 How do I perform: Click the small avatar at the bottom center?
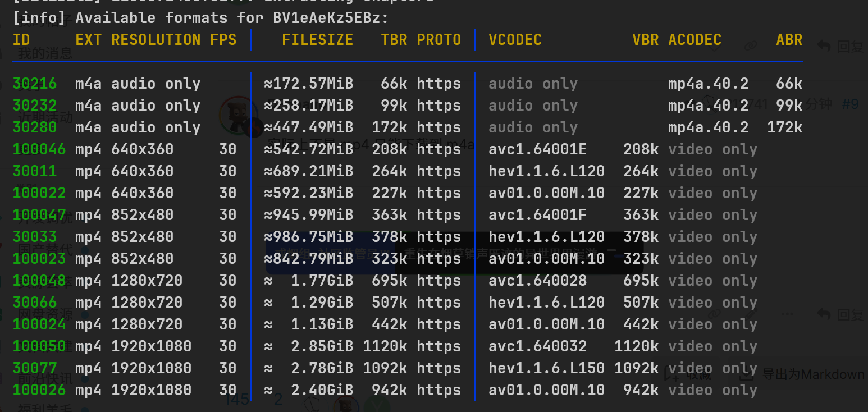pos(346,404)
